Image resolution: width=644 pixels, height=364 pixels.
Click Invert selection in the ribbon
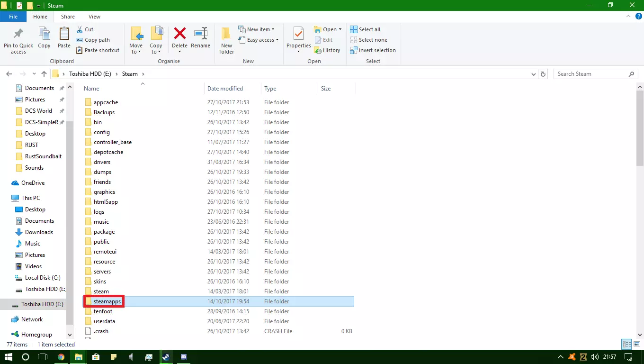tap(373, 50)
